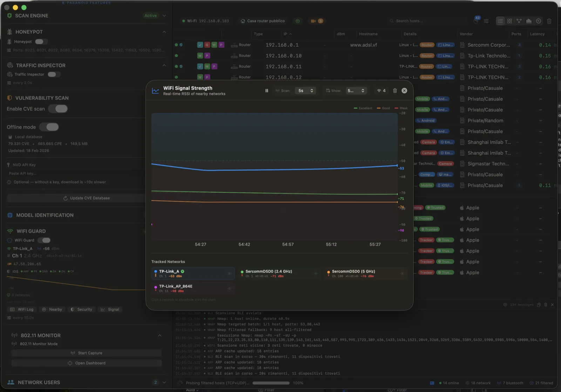Click the notification icon with badge 42
The height and width of the screenshot is (392, 561).
476,20
